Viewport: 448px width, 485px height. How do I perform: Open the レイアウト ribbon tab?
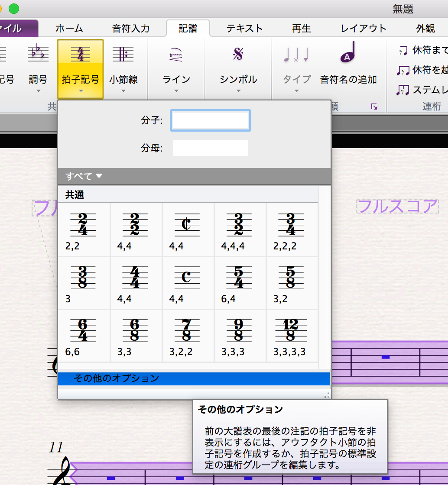point(364,29)
